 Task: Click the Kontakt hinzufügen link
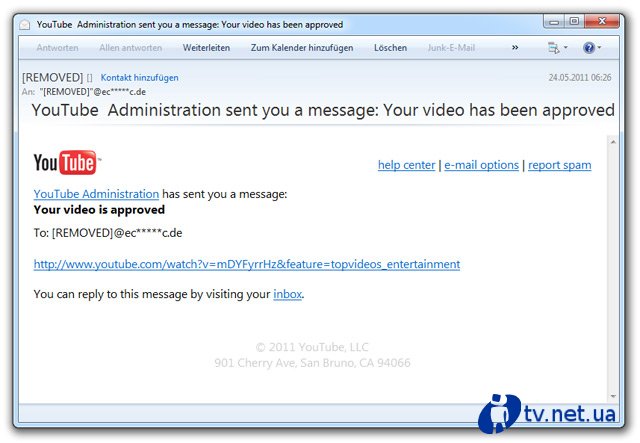coord(140,78)
